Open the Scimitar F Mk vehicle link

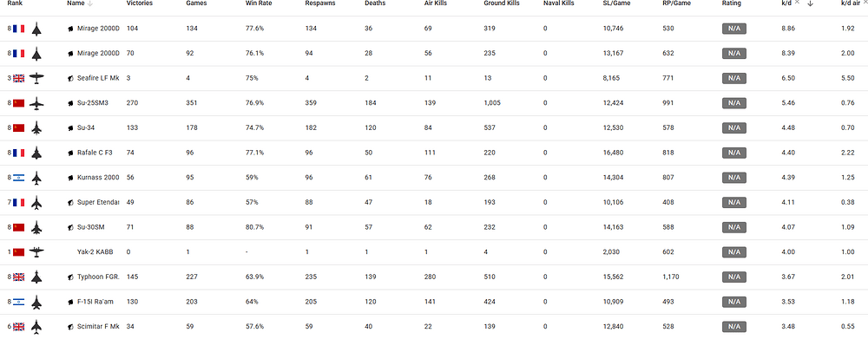[98, 327]
